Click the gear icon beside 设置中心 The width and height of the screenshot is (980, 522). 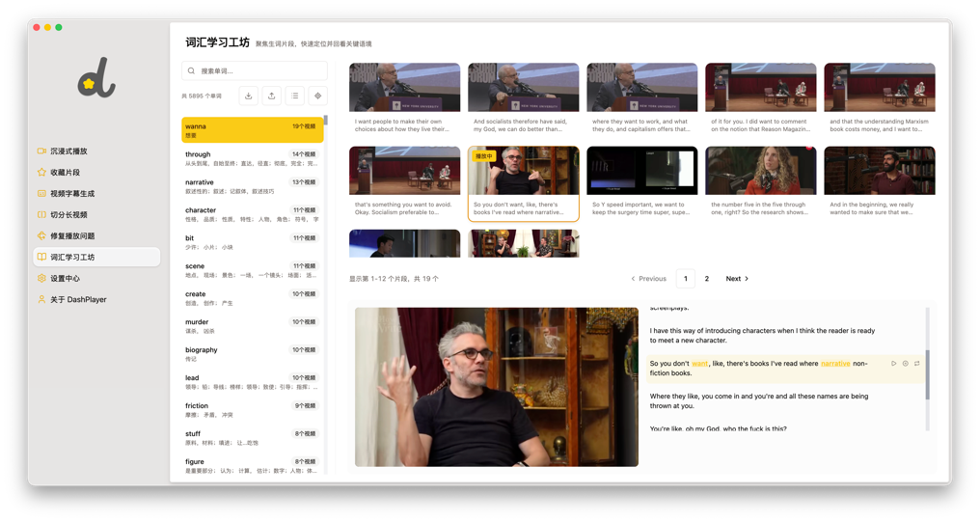click(41, 278)
